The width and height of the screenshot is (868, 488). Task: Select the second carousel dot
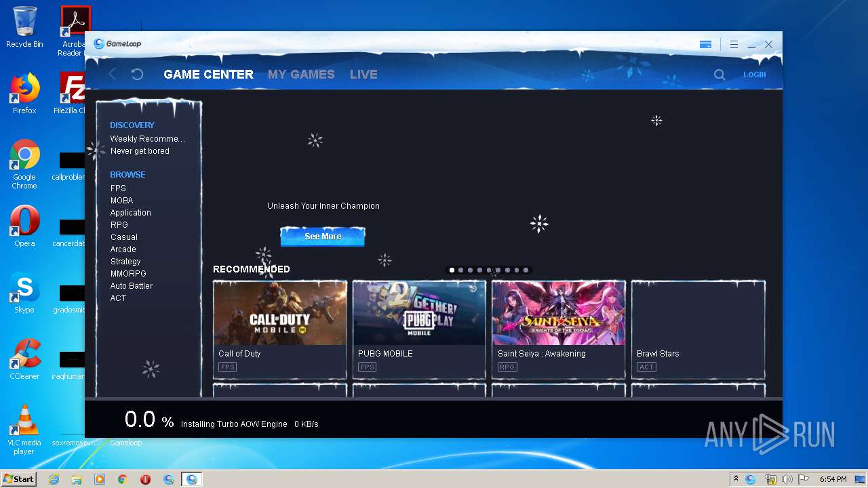pyautogui.click(x=461, y=270)
